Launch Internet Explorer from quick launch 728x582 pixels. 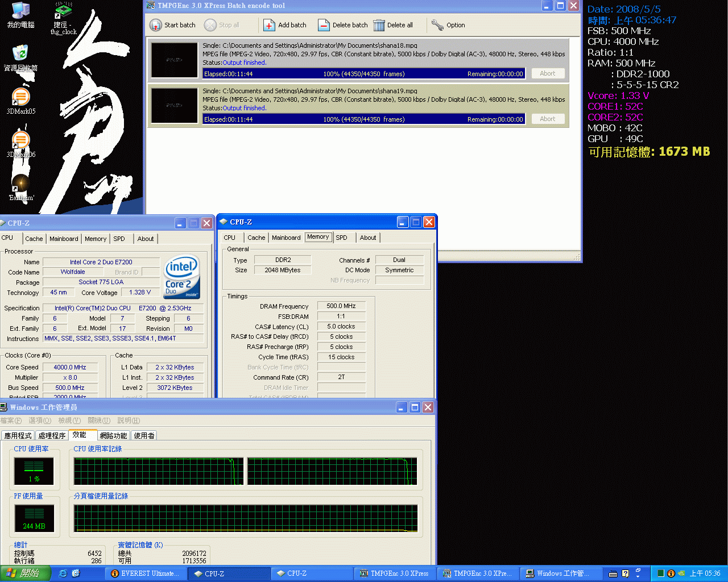coord(63,573)
